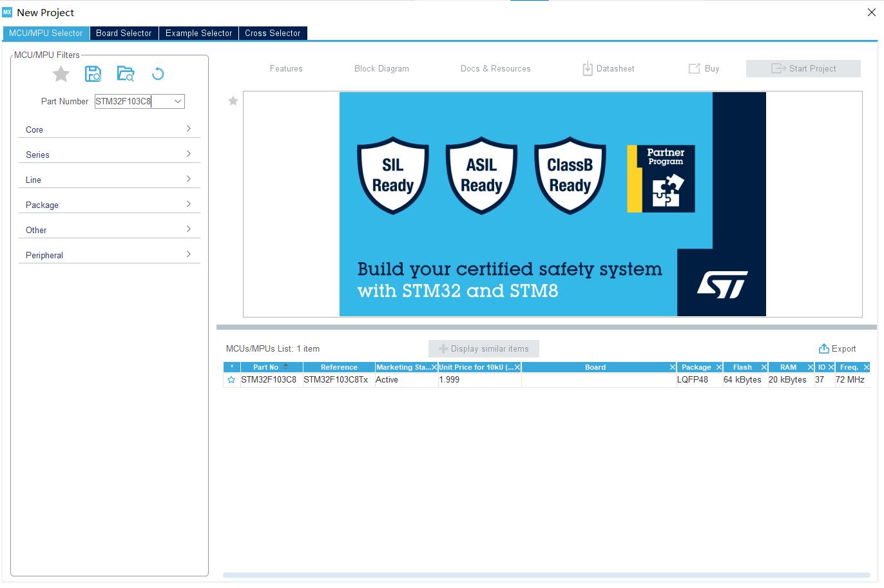Viewport: 884px width, 588px height.
Task: Switch to Example Selector tab
Action: click(198, 33)
